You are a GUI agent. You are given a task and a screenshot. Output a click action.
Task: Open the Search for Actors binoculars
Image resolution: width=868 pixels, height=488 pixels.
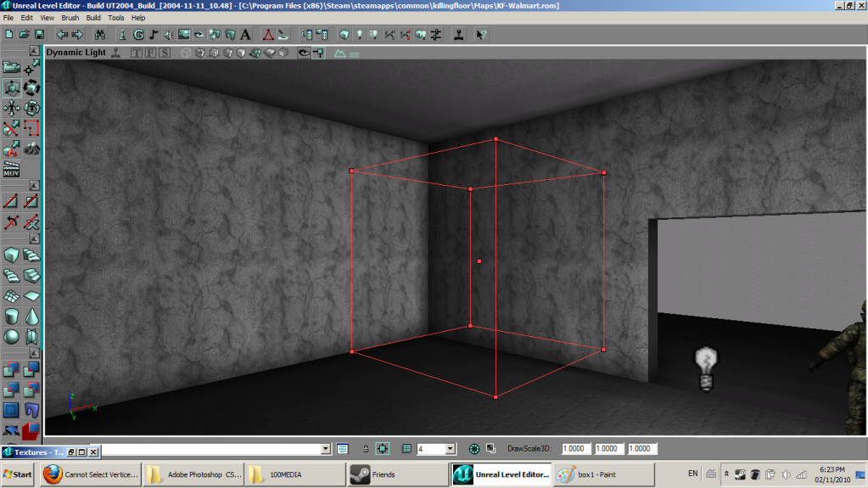tap(100, 35)
